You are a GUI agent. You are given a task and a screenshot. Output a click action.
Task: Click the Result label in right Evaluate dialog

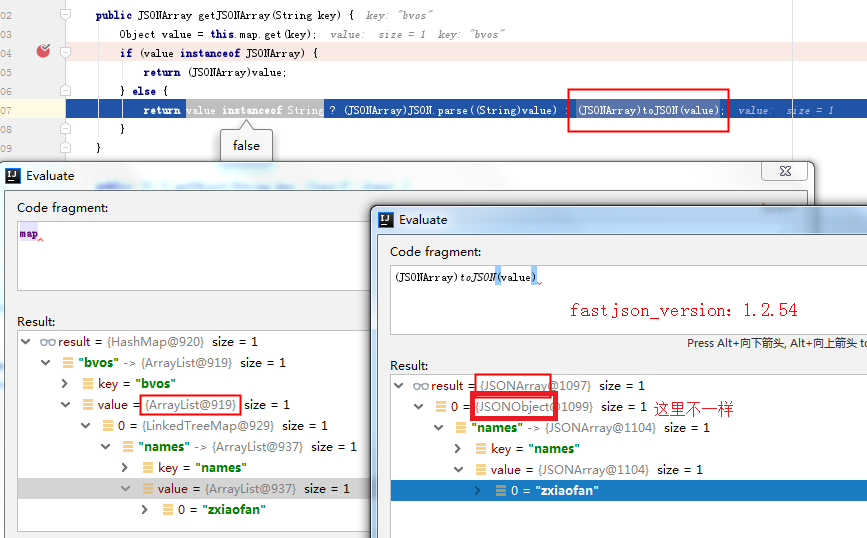pyautogui.click(x=409, y=365)
